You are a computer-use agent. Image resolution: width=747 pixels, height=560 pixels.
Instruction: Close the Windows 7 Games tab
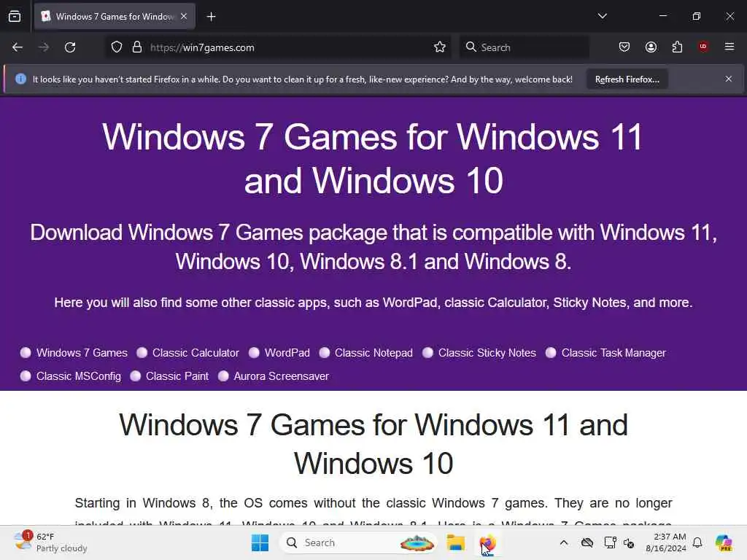pyautogui.click(x=184, y=16)
